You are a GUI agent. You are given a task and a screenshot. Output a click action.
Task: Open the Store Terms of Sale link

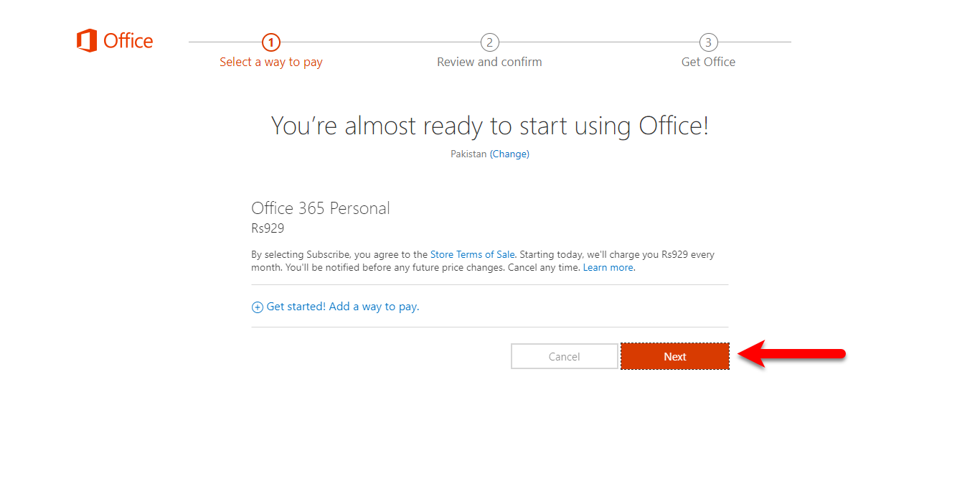473,254
